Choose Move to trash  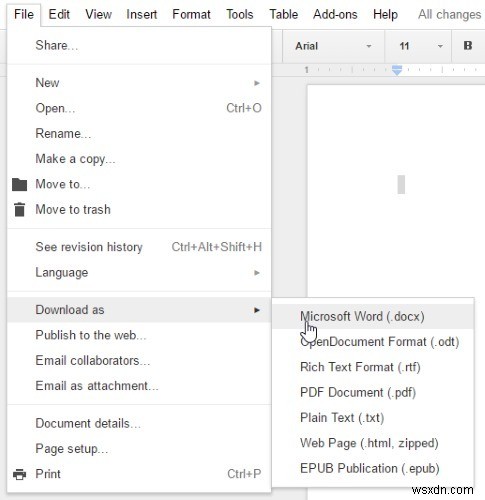pos(139,209)
